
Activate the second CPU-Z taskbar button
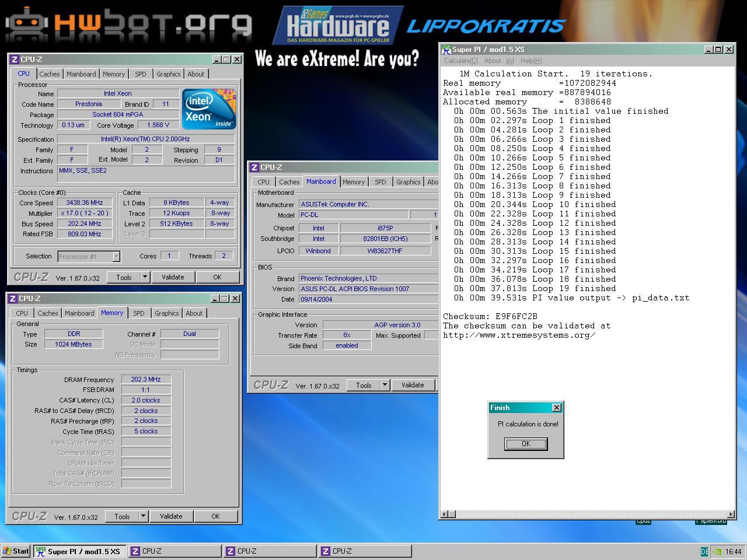click(x=270, y=551)
